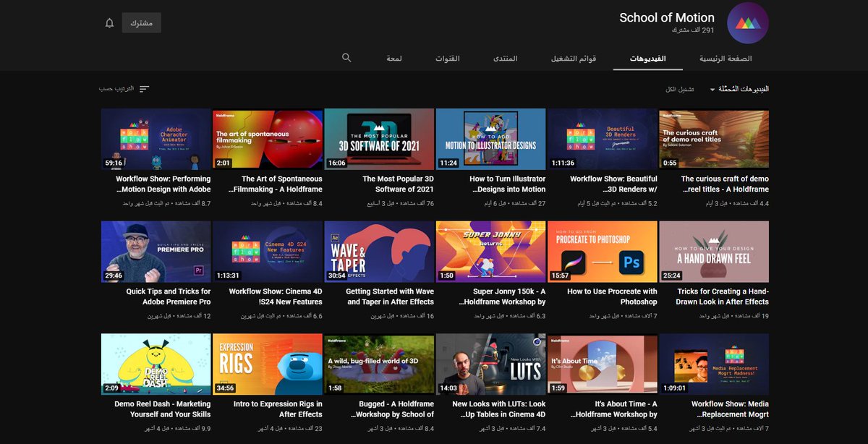868x444 pixels.
Task: Open Premiere Pro quick tips thumbnail
Action: [156, 252]
